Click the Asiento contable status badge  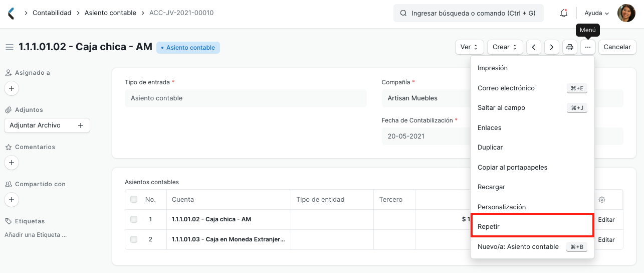[188, 48]
